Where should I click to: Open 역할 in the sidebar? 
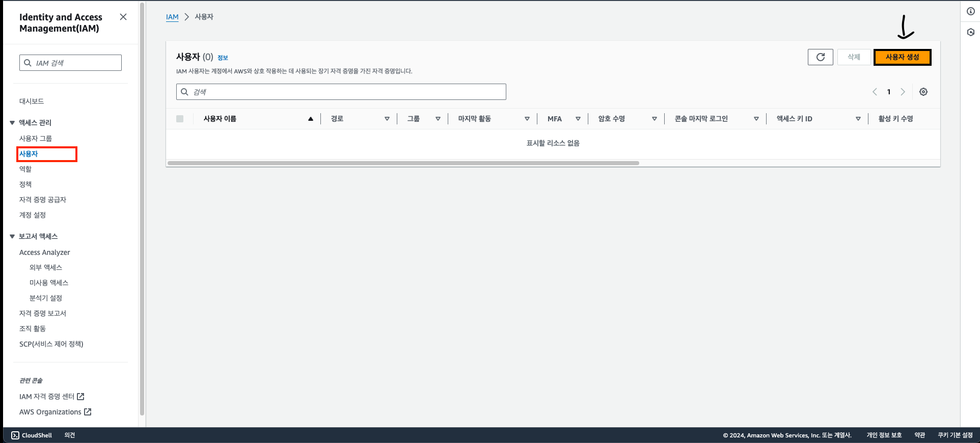point(25,169)
